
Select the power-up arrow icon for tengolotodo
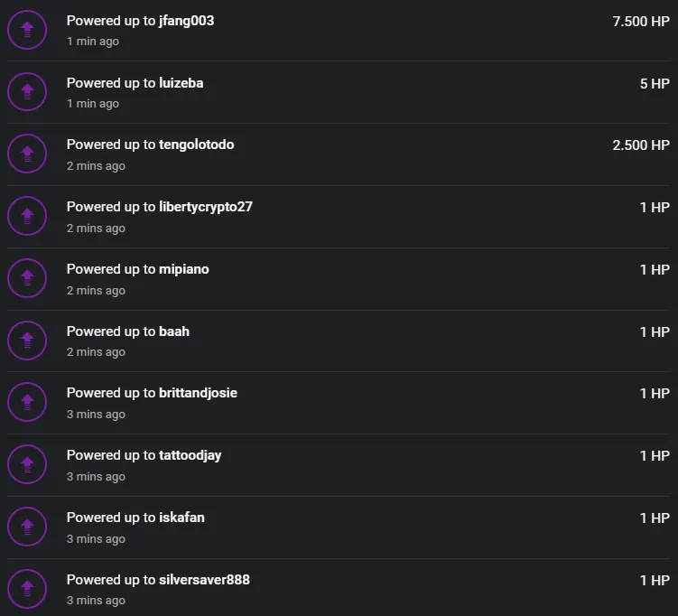27,154
